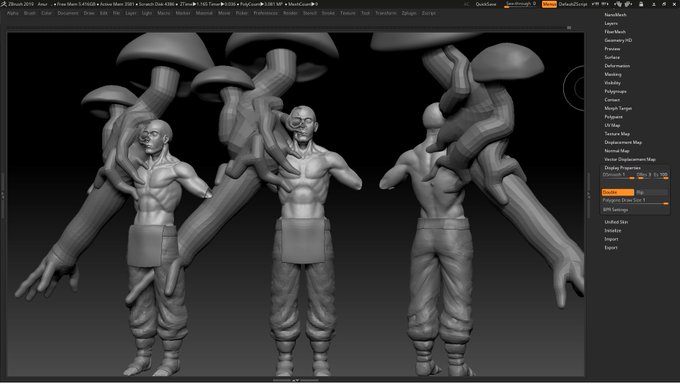Open the Marker menu
680x384 pixels.
pos(183,13)
